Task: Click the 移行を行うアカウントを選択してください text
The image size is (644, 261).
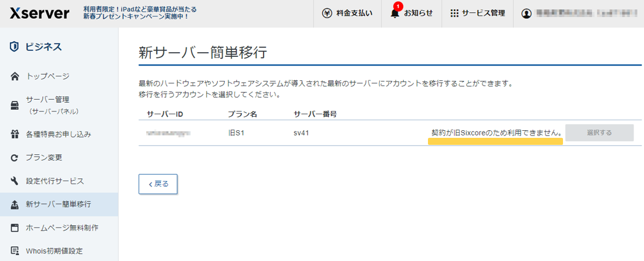Action: [210, 95]
